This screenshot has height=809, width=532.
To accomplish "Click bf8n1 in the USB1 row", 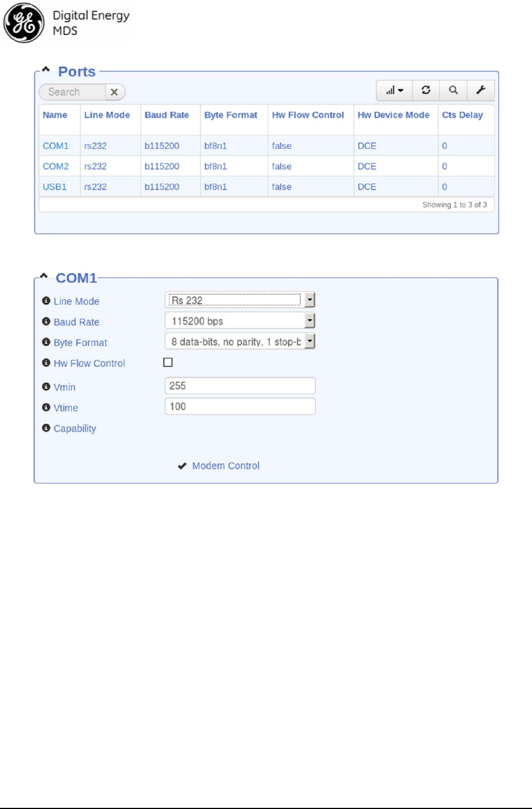I will (x=215, y=186).
